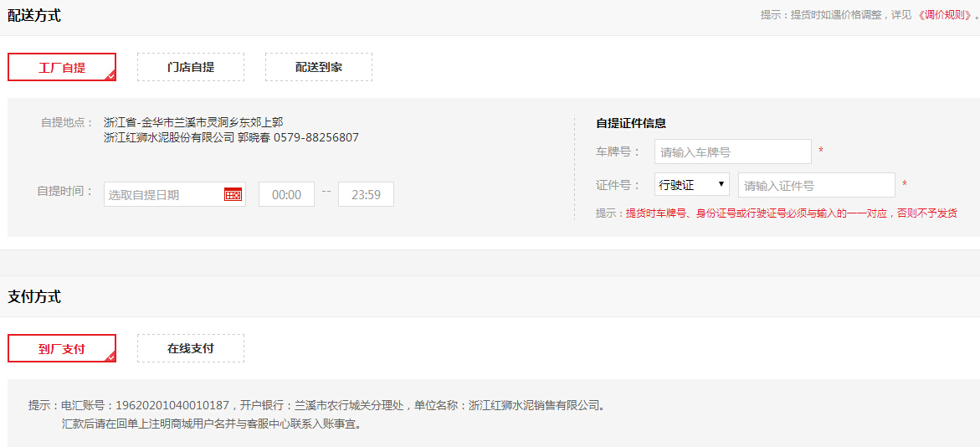Click the 浙江省-金华市 pickup address line
The width and height of the screenshot is (980, 447).
(193, 122)
